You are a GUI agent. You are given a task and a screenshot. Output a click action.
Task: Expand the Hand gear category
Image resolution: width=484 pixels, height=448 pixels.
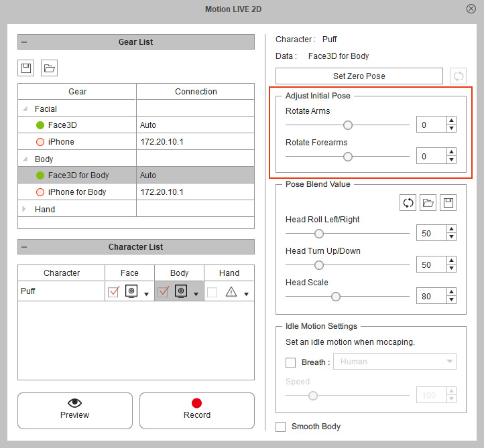coord(25,209)
